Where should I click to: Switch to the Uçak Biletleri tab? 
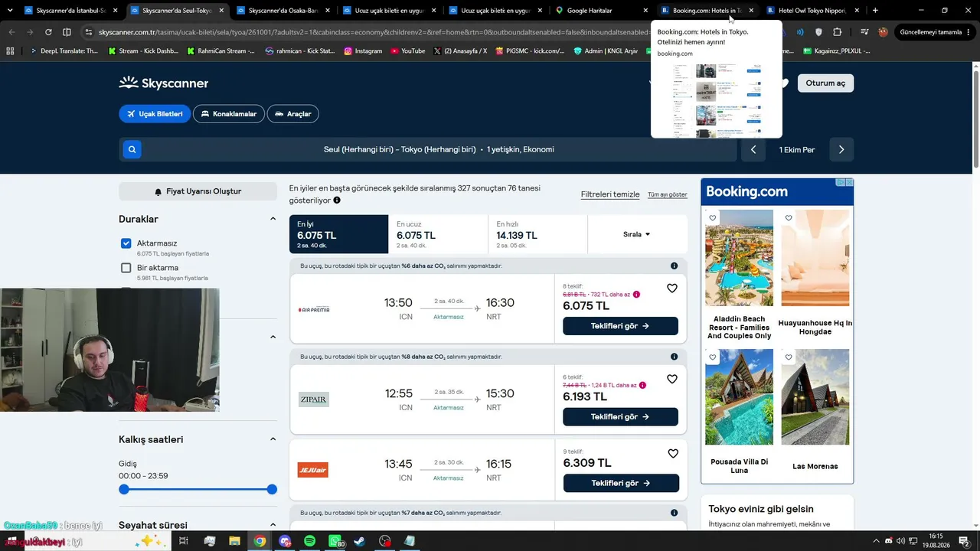155,114
